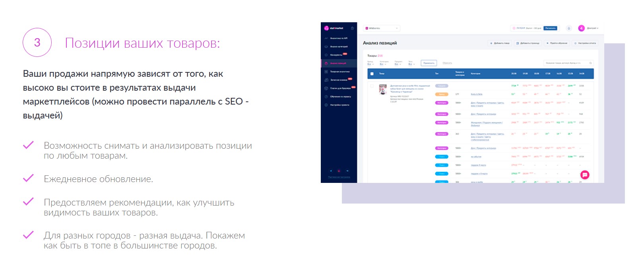Click the VK icon in sidebar footer
The height and width of the screenshot is (262, 644).
click(347, 171)
